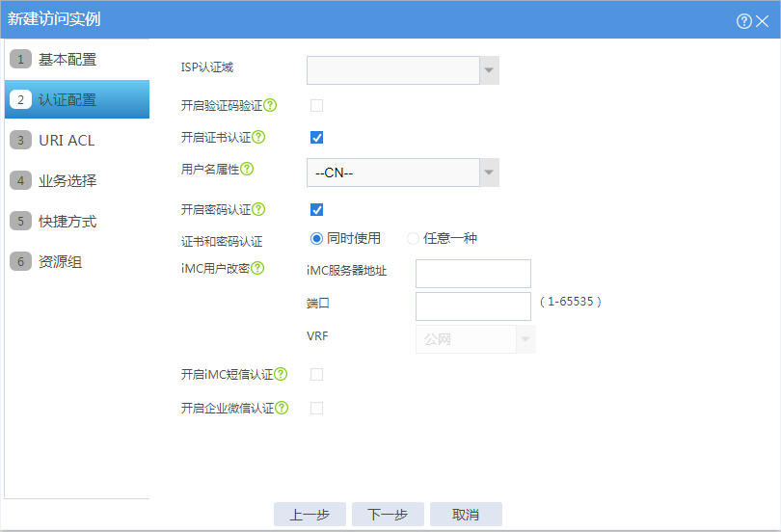Click help icon next to 开启iMC短信认证

point(281,374)
